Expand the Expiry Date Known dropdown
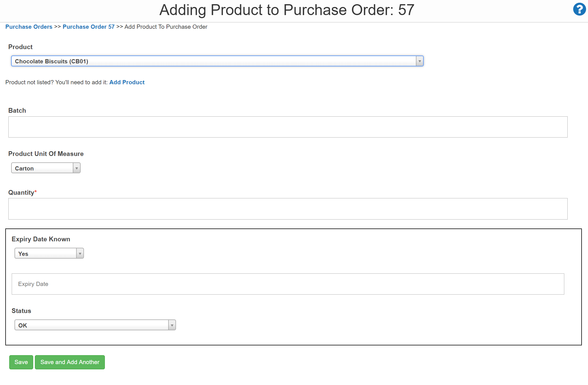The width and height of the screenshot is (588, 385). pos(80,253)
